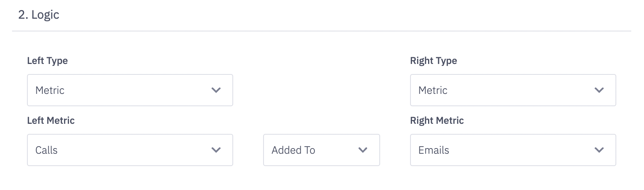Click the chevron arrow in Left Type dropdown

tap(216, 90)
